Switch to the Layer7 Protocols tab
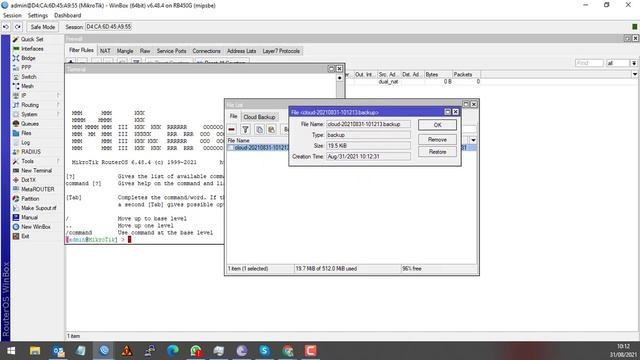This screenshot has height=360, width=640. [x=281, y=51]
